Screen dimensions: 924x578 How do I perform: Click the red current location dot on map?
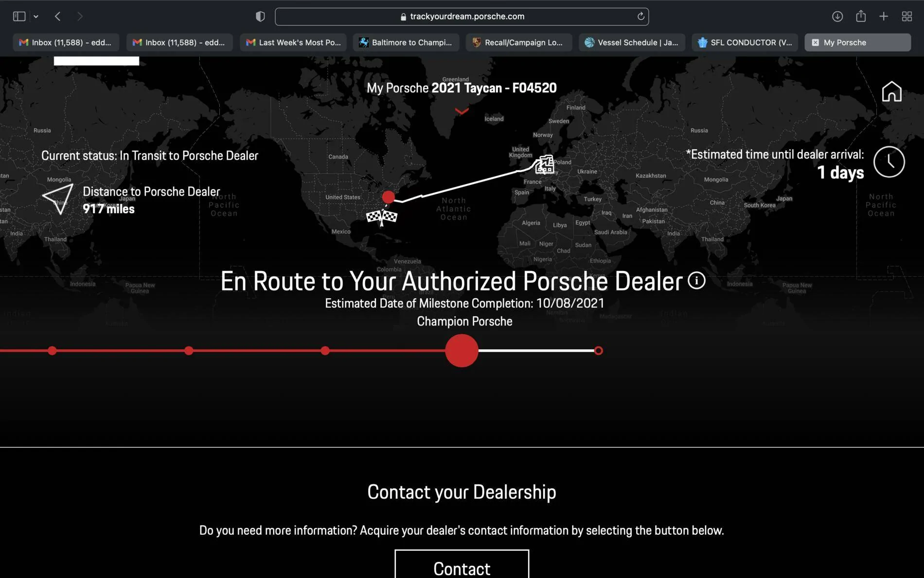[x=388, y=197]
